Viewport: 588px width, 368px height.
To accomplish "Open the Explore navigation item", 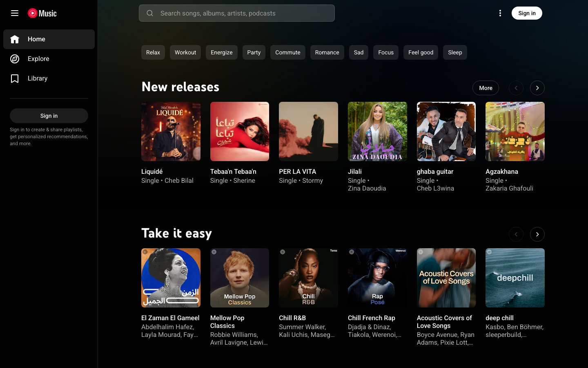I will (49, 59).
